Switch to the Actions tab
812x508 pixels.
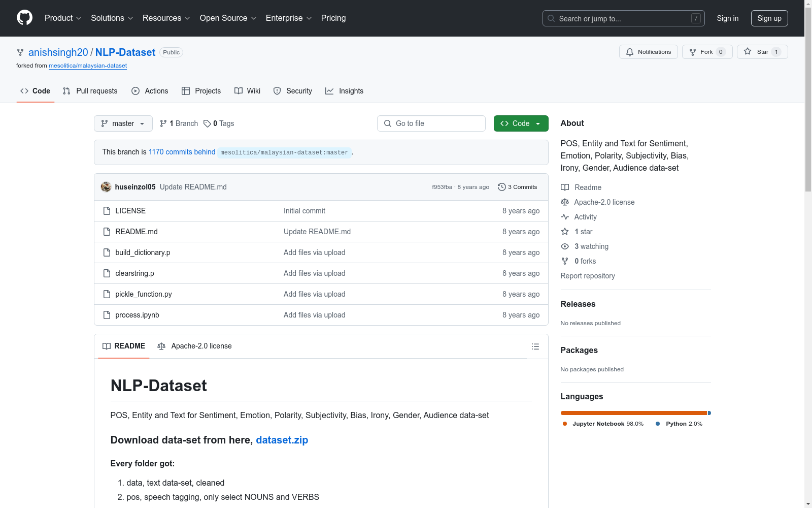point(150,91)
